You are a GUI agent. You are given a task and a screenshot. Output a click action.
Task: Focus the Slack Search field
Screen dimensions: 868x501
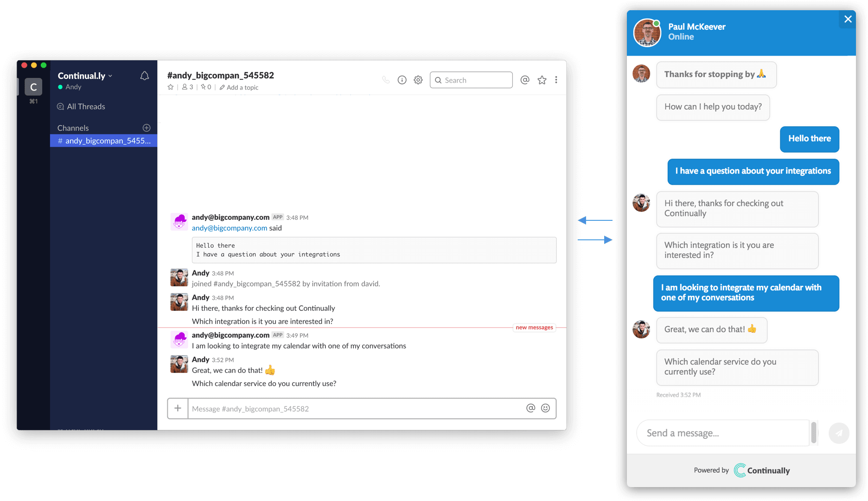coord(471,80)
